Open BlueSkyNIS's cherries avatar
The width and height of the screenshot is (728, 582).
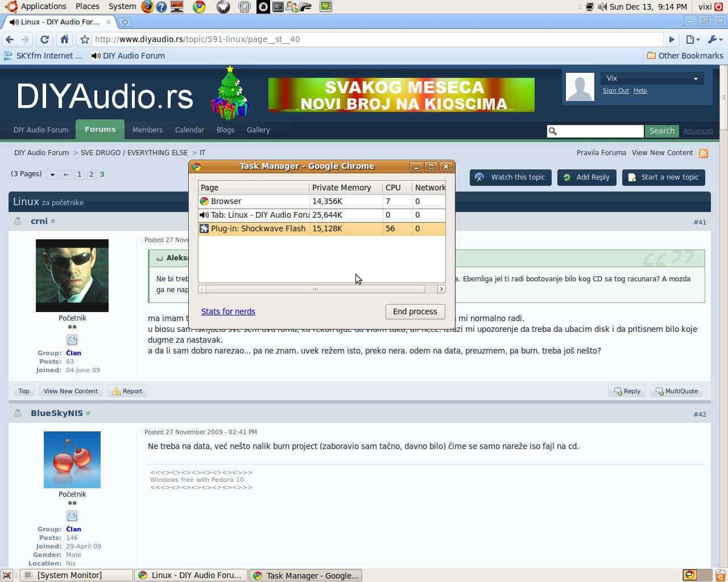click(72, 460)
